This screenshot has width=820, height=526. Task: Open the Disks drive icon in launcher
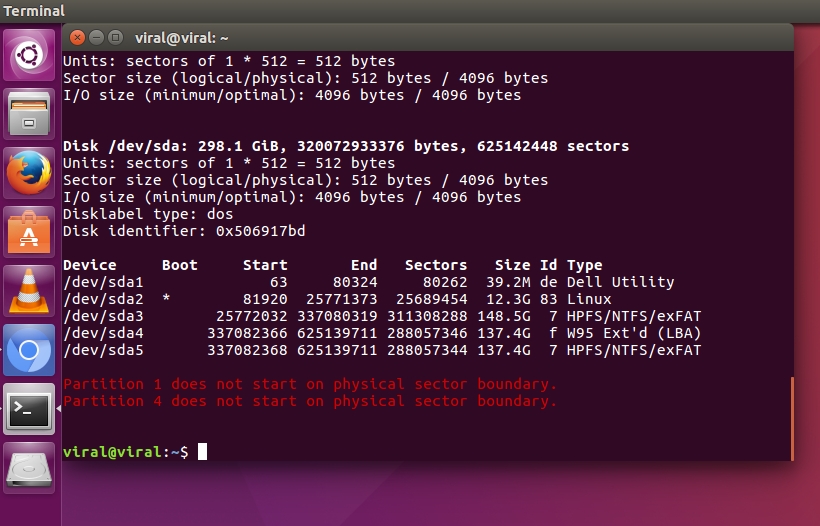click(x=29, y=468)
